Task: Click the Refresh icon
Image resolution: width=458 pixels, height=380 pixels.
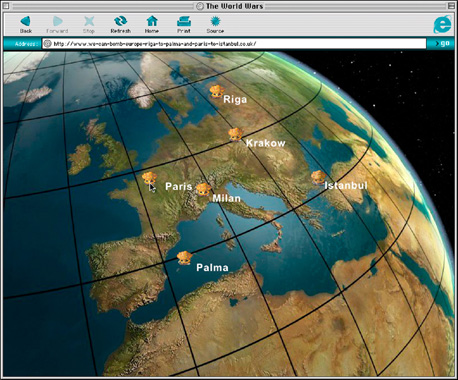Action: [120, 22]
